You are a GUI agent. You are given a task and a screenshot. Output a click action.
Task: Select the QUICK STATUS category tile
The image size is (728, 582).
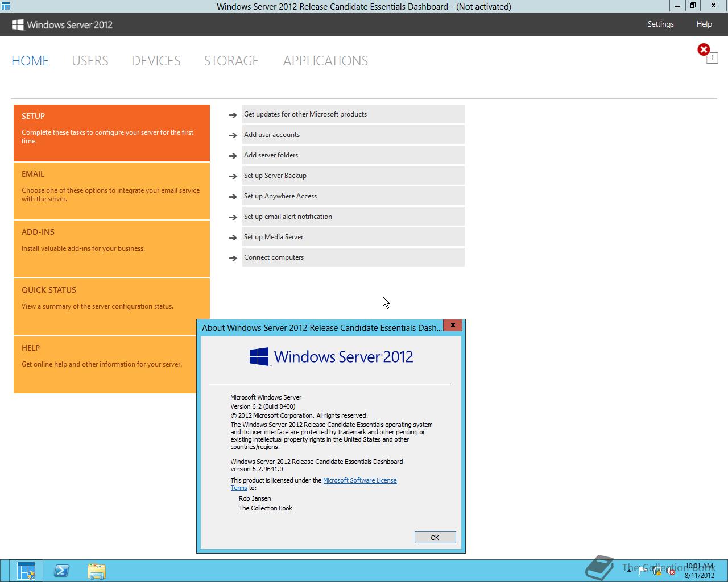[111, 307]
